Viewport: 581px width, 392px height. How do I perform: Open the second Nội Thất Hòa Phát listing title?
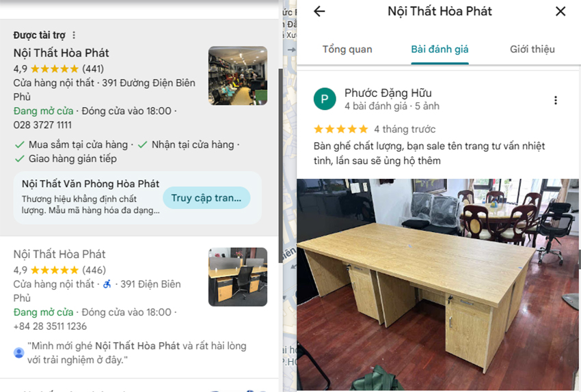pos(59,254)
